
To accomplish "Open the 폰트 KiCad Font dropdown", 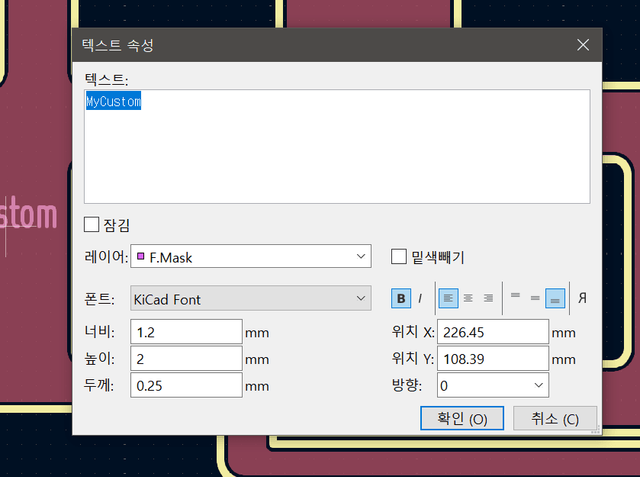I will coord(251,298).
